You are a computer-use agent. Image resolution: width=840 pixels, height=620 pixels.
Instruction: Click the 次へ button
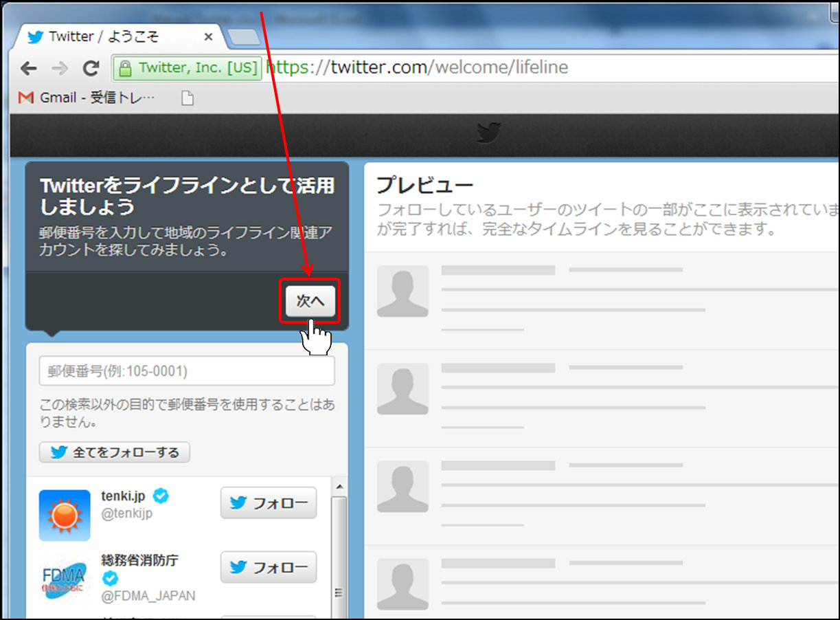tap(310, 301)
